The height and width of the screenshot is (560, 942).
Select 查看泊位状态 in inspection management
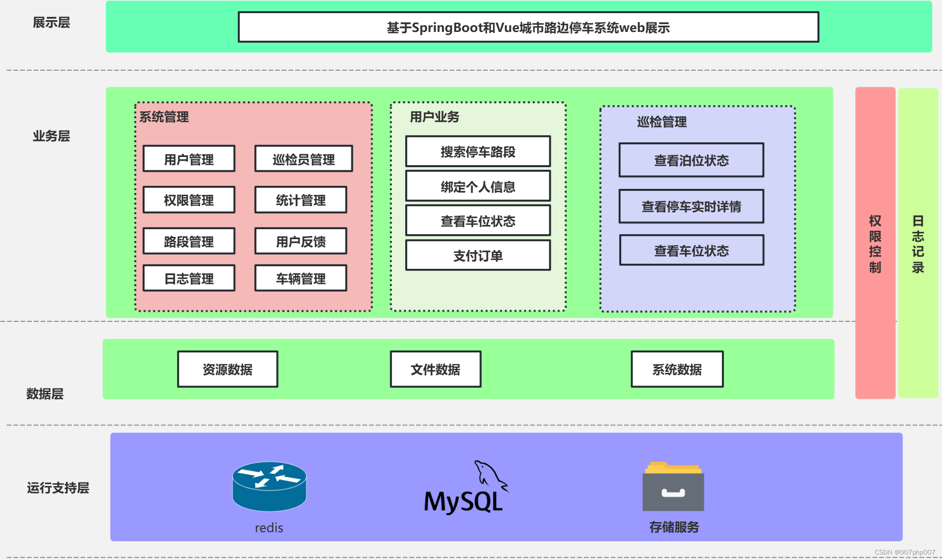tap(691, 160)
